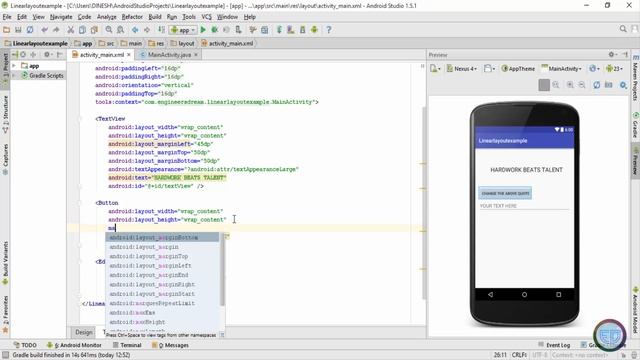Click the AVD Manager icon
640x360 pixels.
[291, 30]
